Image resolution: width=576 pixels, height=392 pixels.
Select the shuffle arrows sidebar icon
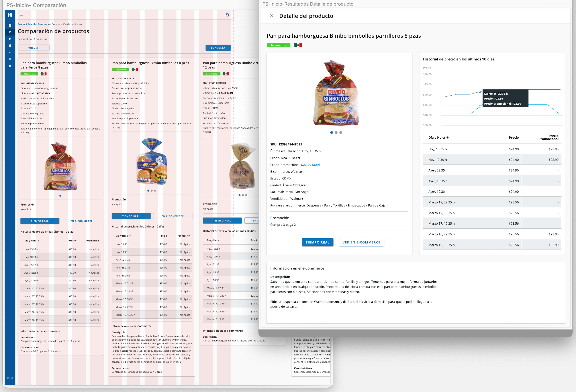[x=10, y=59]
